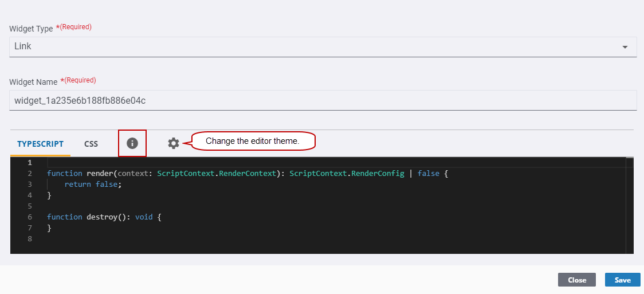644x294 pixels.
Task: Click line number 1 in editor gutter
Action: (x=30, y=163)
